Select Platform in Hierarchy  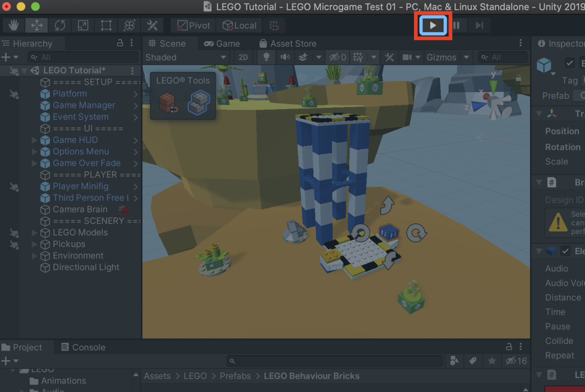70,94
